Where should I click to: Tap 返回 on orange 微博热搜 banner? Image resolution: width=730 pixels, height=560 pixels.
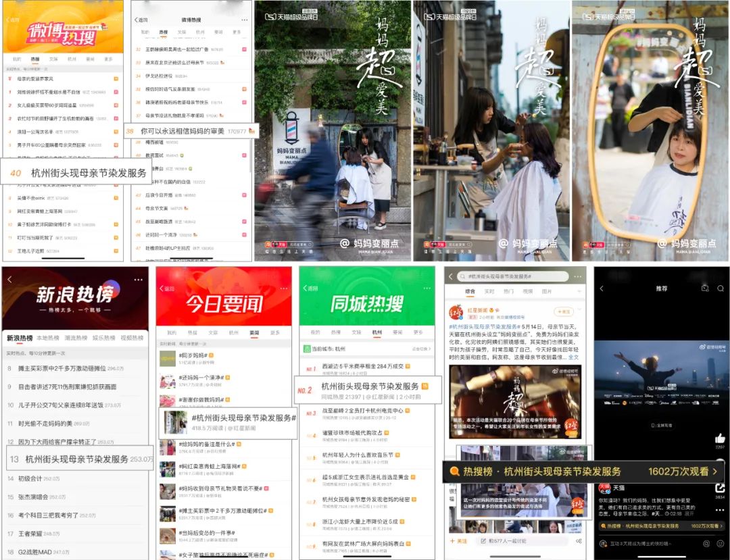pyautogui.click(x=13, y=20)
